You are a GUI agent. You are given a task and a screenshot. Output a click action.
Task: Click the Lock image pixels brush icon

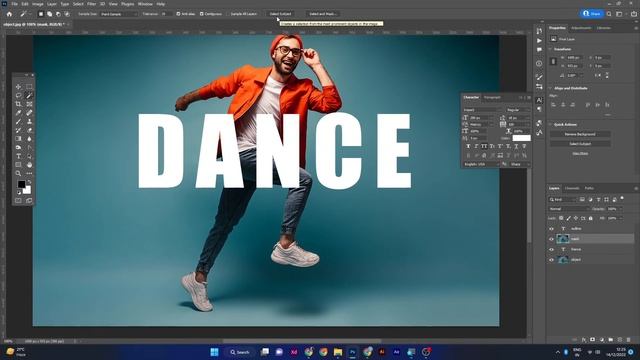(569, 218)
